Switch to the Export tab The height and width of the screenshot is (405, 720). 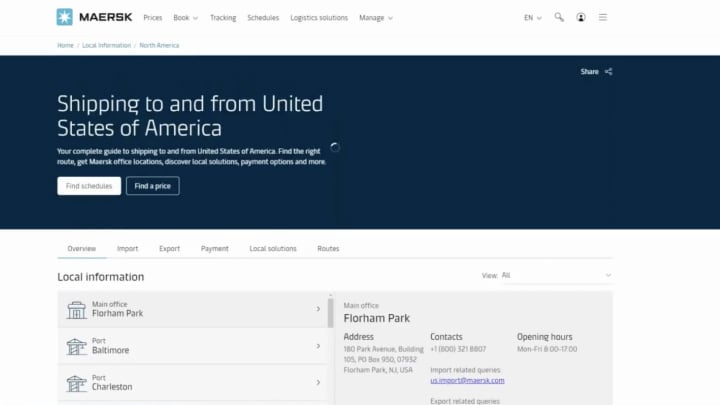pyautogui.click(x=169, y=248)
